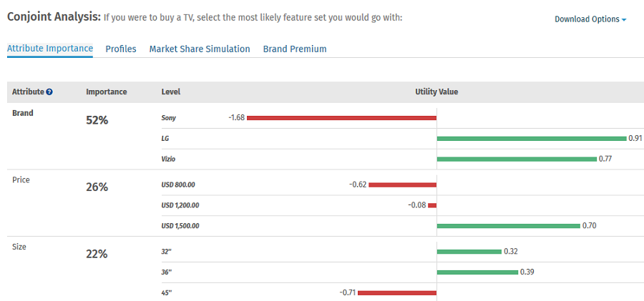
Task: Click the Utility Value column header
Action: pos(436,92)
